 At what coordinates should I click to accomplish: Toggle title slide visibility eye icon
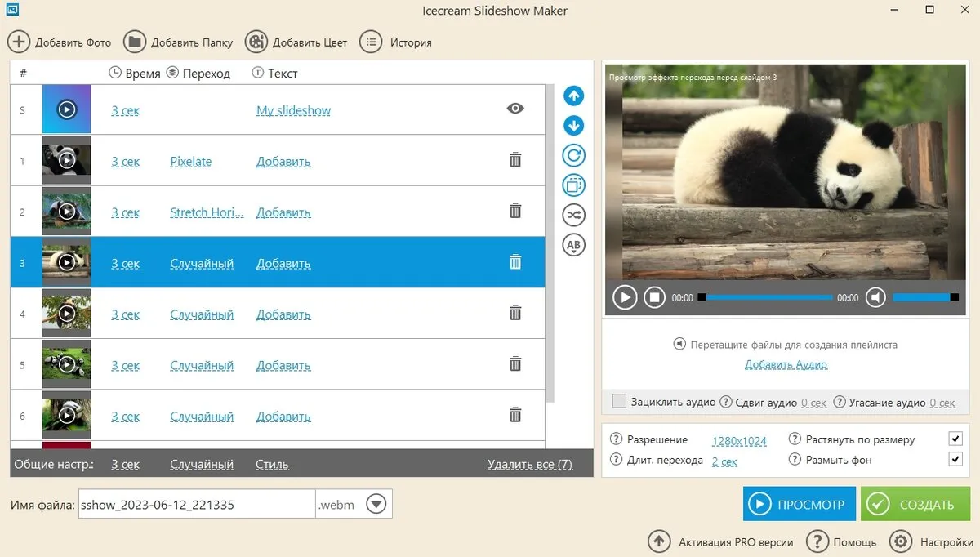(515, 108)
